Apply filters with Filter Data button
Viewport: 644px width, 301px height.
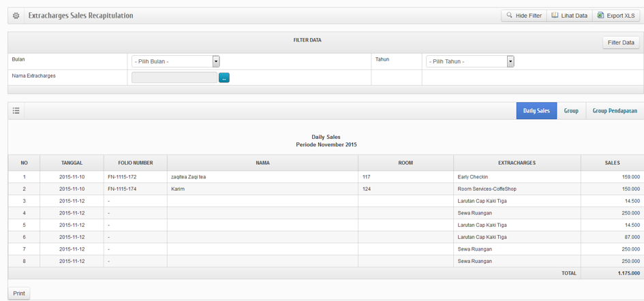[620, 43]
